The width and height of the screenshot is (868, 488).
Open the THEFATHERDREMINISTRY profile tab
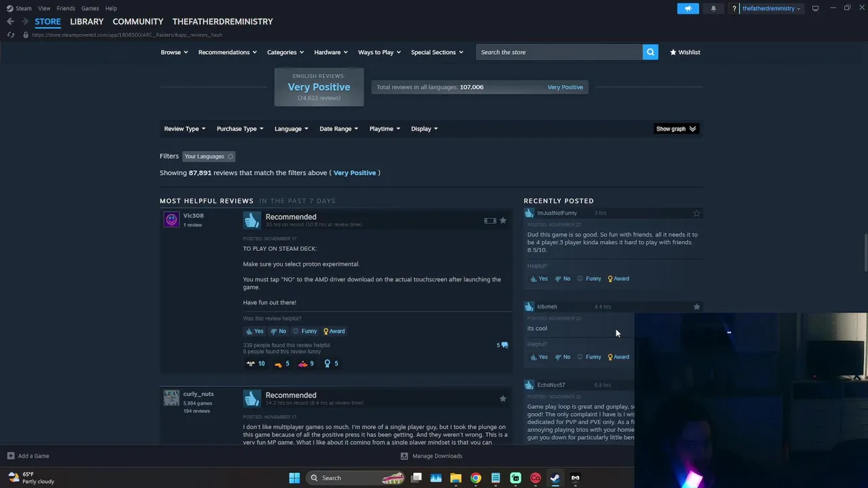tap(222, 22)
